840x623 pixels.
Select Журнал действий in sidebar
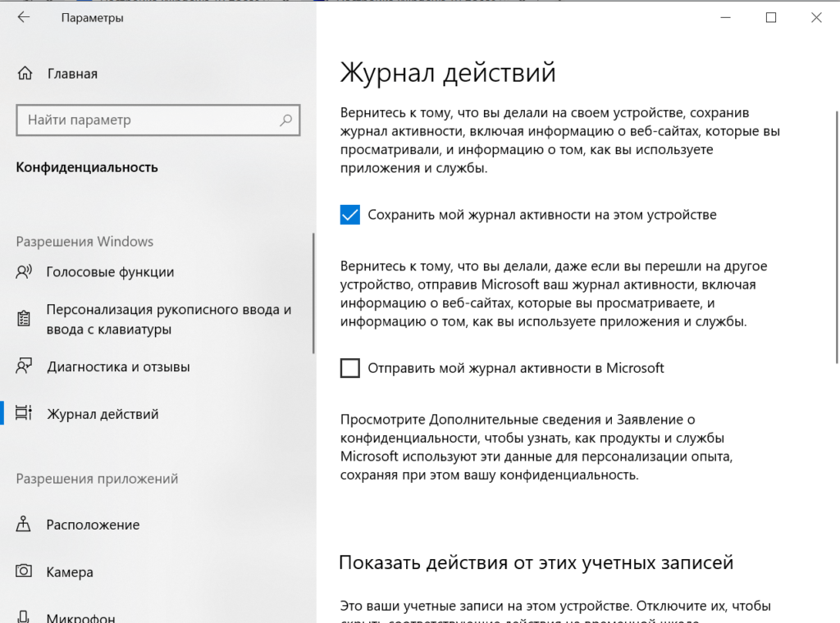click(x=103, y=414)
